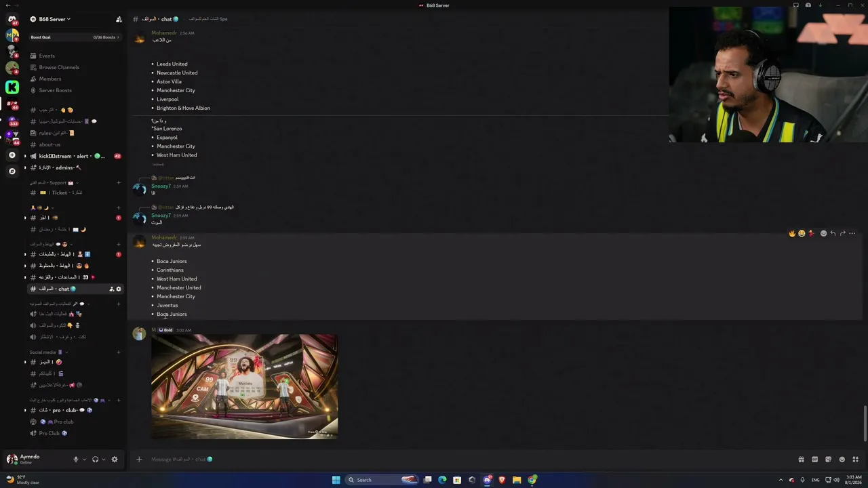Click 'Espanyol' in the team list
The image size is (868, 488).
click(167, 137)
